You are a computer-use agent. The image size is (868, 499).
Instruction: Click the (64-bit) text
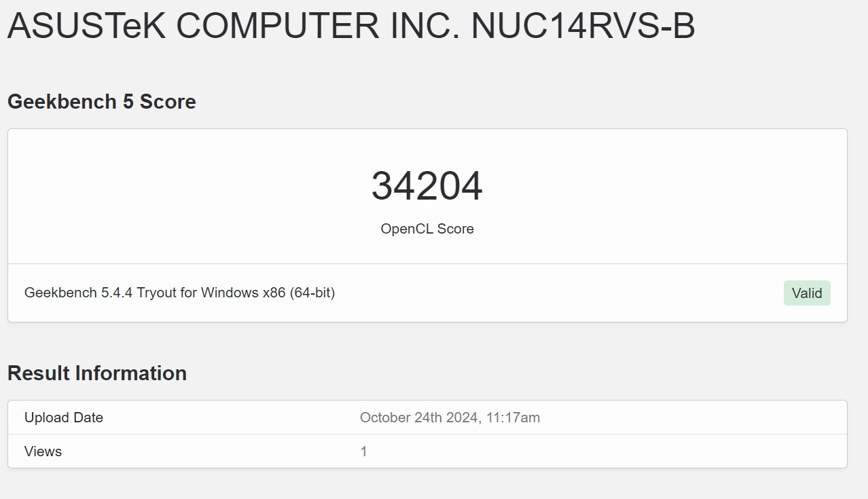pyautogui.click(x=314, y=293)
